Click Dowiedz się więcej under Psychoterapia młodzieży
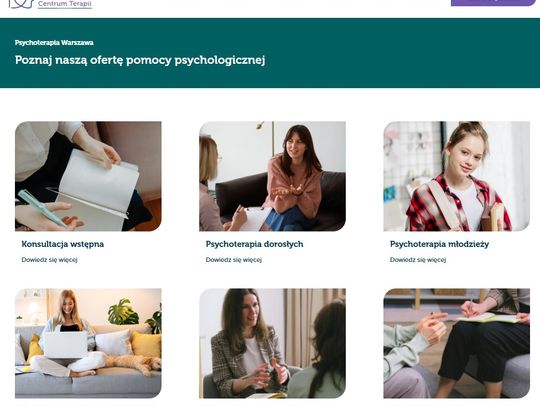Screen dimensions: 540x407 pos(418,260)
